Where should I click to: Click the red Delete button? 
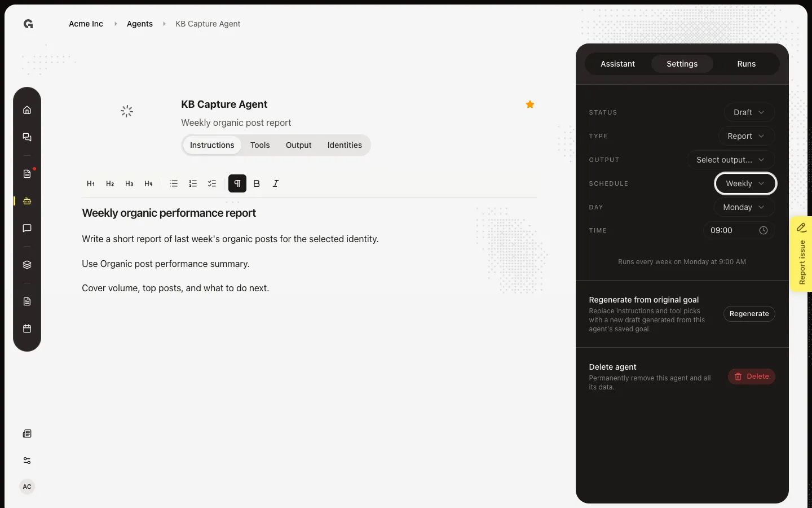[x=752, y=376]
